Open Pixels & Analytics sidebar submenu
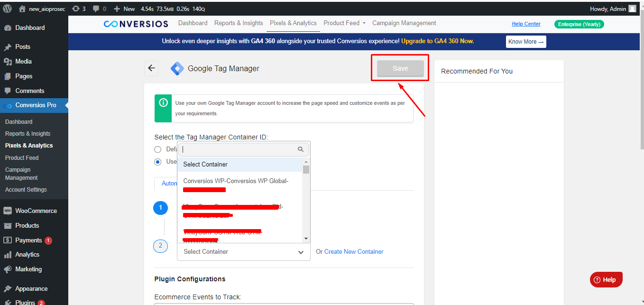 [x=29, y=146]
